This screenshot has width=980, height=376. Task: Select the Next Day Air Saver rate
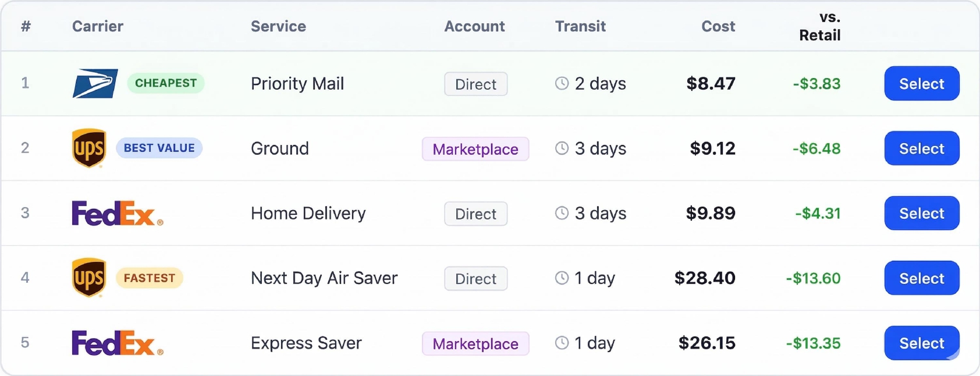(922, 278)
